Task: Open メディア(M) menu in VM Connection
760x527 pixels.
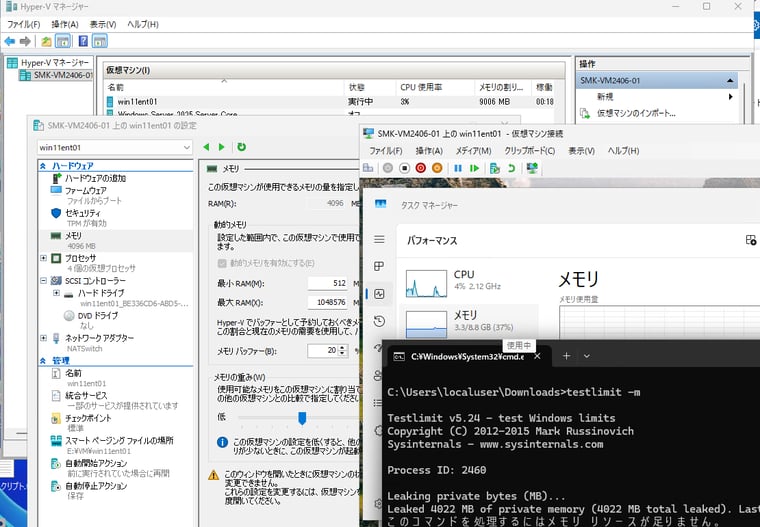Action: coord(474,151)
